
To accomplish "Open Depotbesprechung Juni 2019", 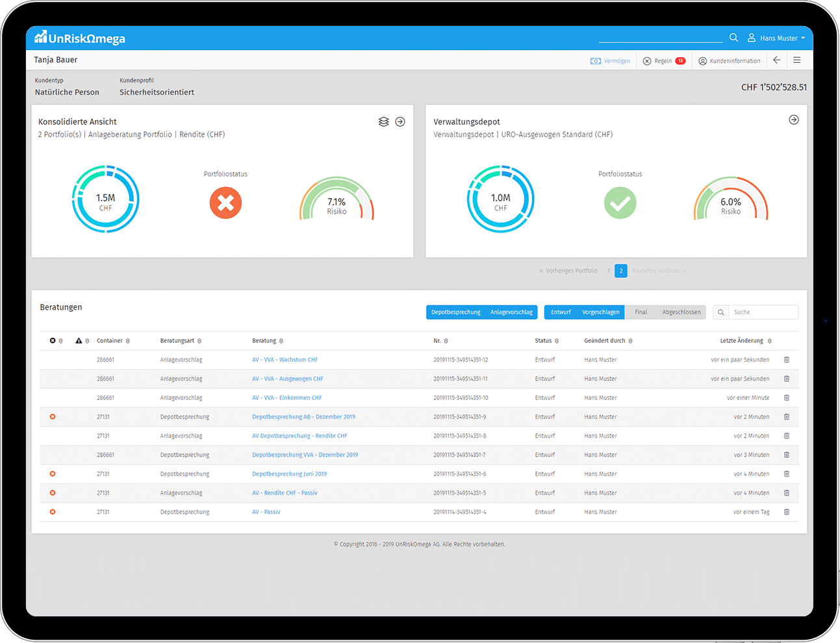I will 289,474.
